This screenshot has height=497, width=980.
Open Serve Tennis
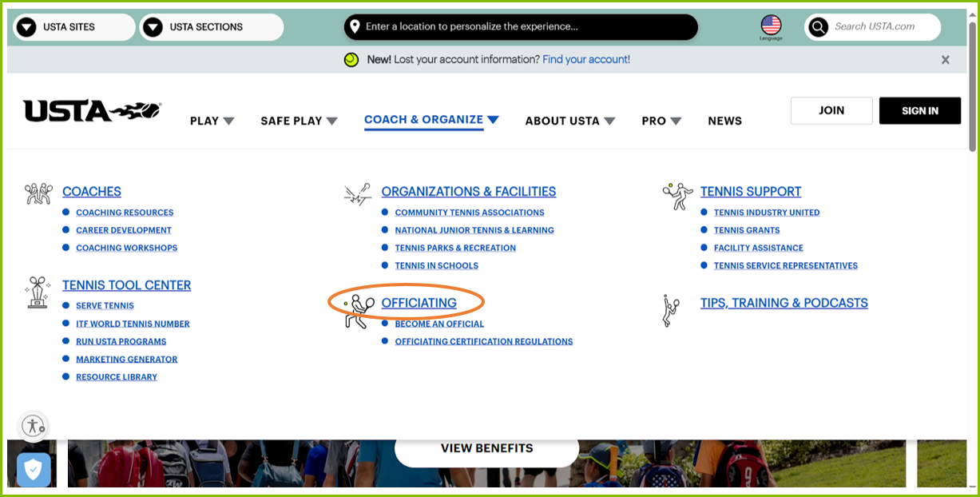coord(105,306)
